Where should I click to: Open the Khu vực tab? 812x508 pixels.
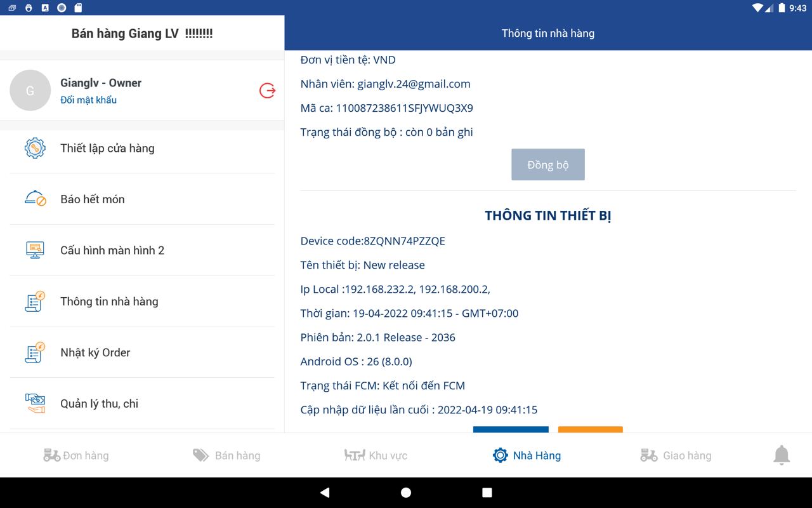coord(376,455)
